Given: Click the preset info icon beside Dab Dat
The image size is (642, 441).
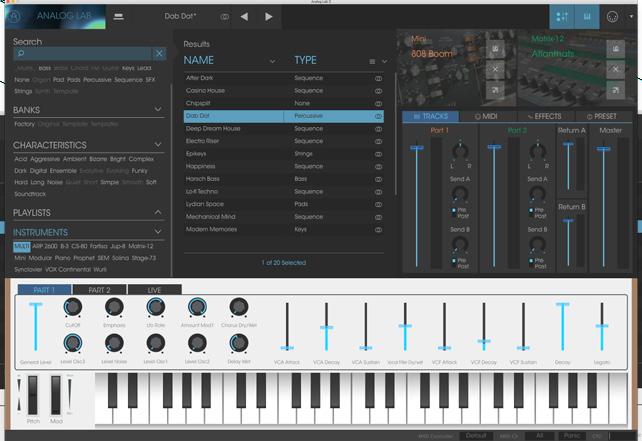Looking at the screenshot, I should coord(224,17).
